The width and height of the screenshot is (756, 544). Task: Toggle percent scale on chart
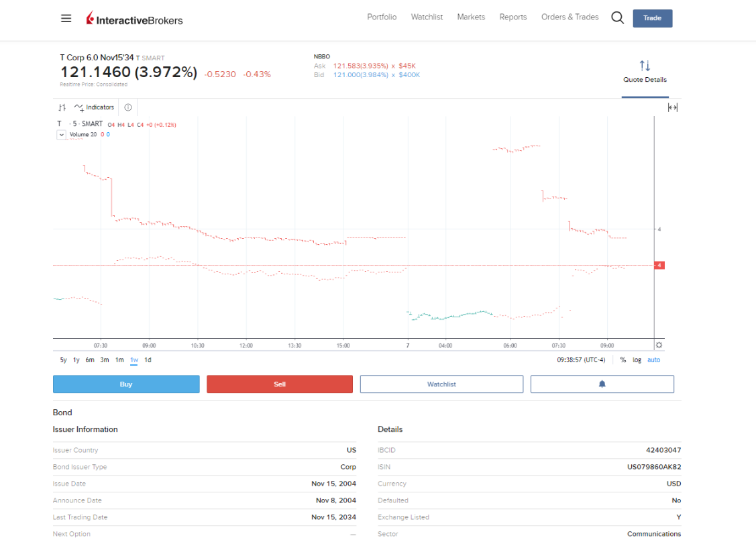click(x=623, y=360)
